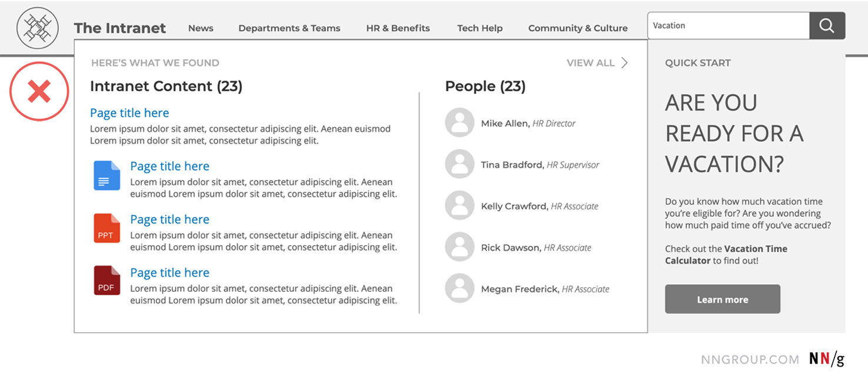The height and width of the screenshot is (386, 868).
Task: Click the Learn more button
Action: [722, 299]
